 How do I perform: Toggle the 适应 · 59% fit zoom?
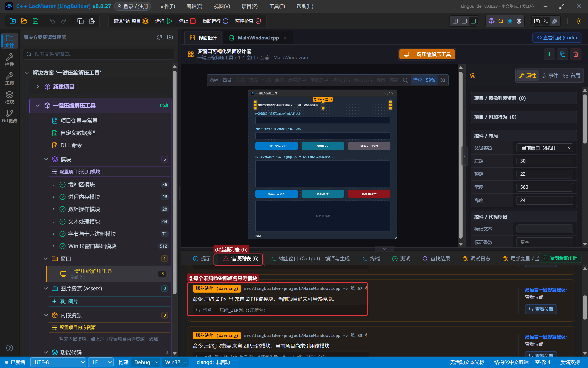tap(424, 80)
